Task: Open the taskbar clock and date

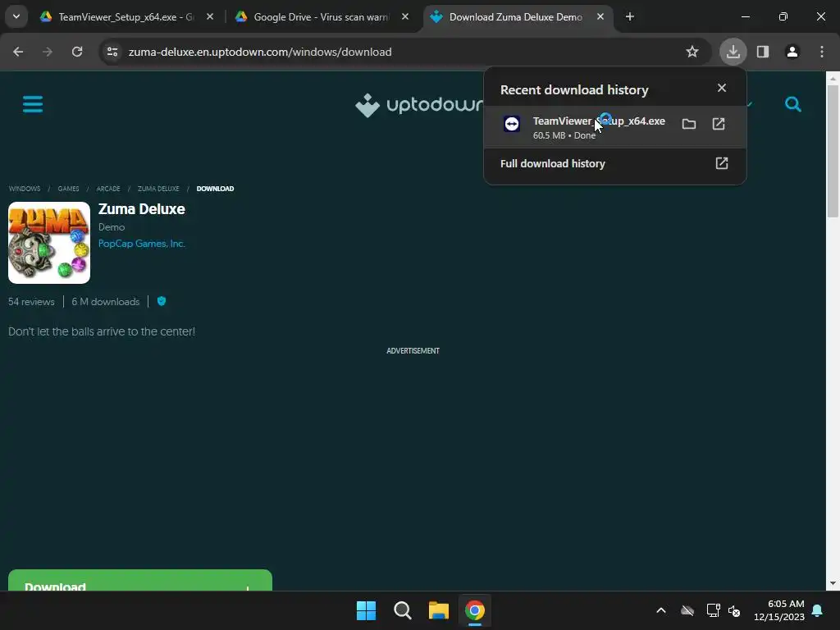Action: (779, 610)
